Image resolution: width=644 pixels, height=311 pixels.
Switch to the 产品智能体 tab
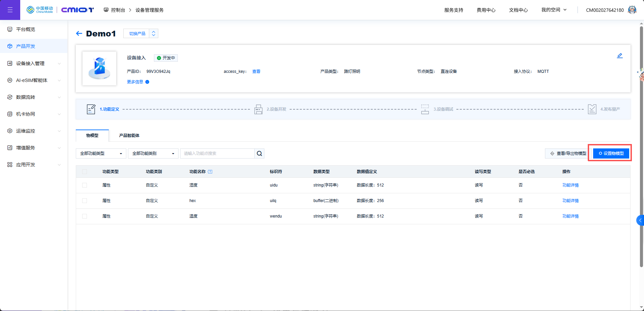(129, 136)
